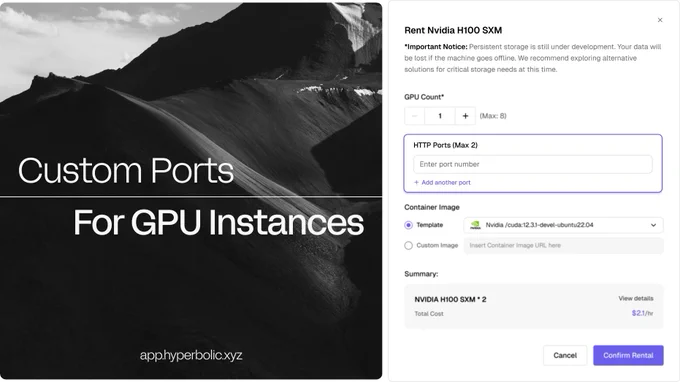
Task: Click the Cancel button
Action: coord(565,355)
